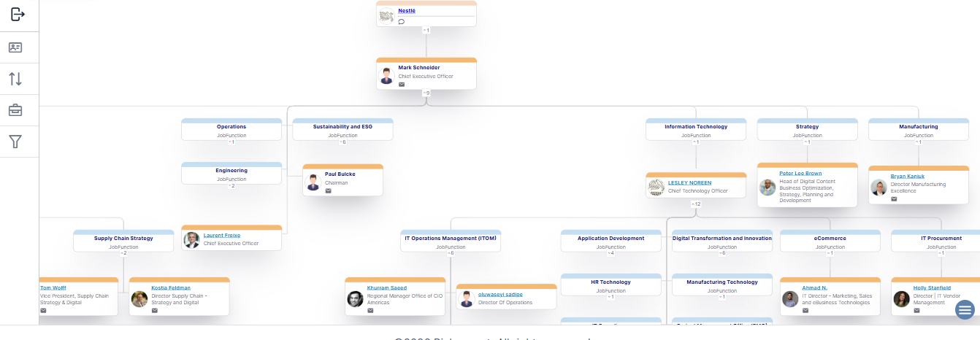Image resolution: width=980 pixels, height=340 pixels.
Task: Open Tom Wolff profile link
Action: tap(53, 287)
